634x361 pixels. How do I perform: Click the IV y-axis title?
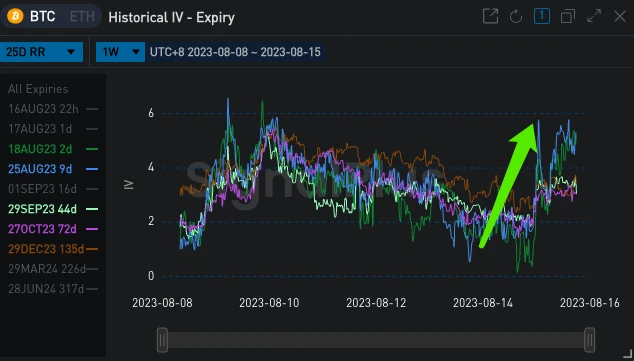click(x=129, y=185)
